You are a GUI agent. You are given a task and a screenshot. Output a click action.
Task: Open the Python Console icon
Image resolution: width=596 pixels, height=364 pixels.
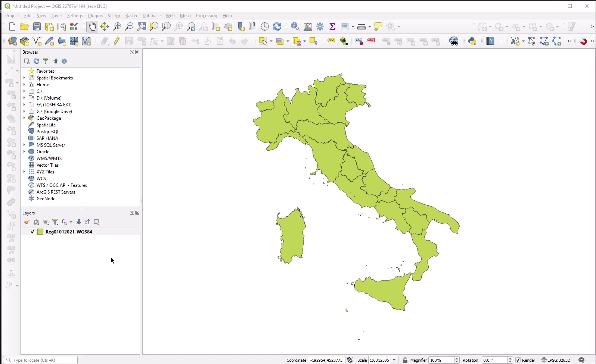[472, 41]
